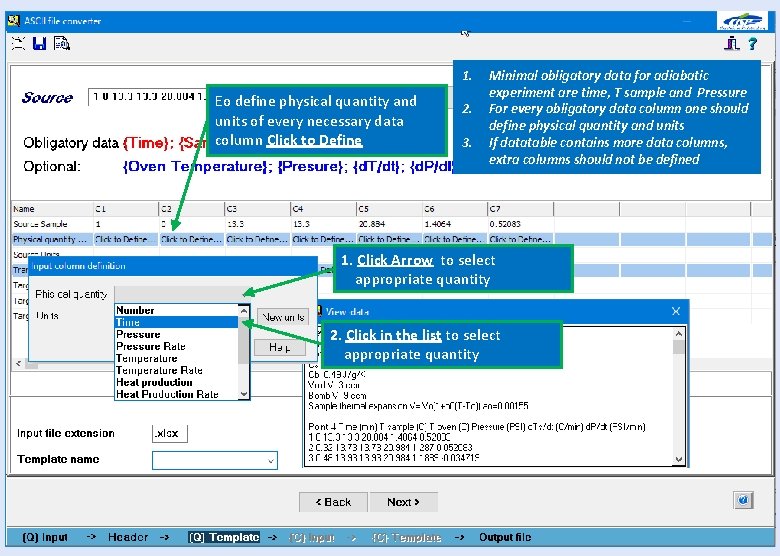
Task: Click View data scrollbar up arrow
Action: [x=679, y=334]
